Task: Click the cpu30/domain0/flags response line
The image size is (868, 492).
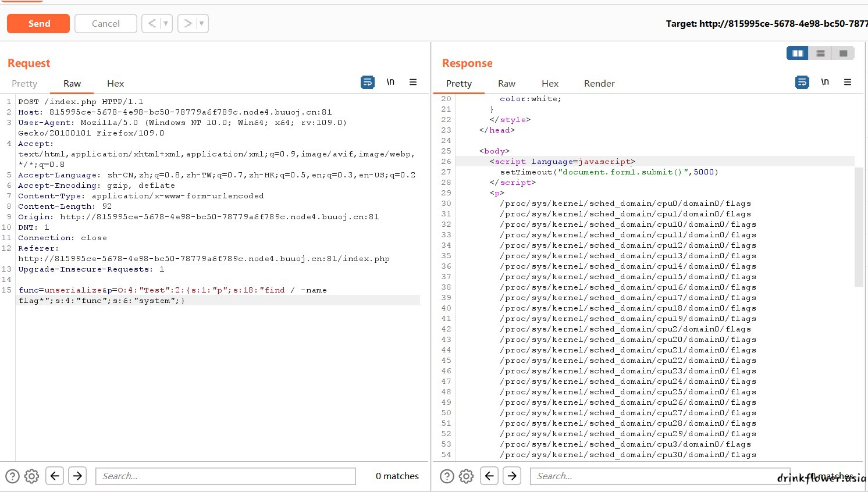Action: click(628, 455)
